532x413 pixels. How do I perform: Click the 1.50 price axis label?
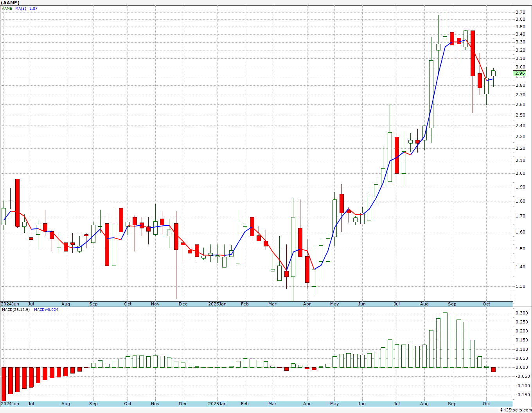[520, 249]
